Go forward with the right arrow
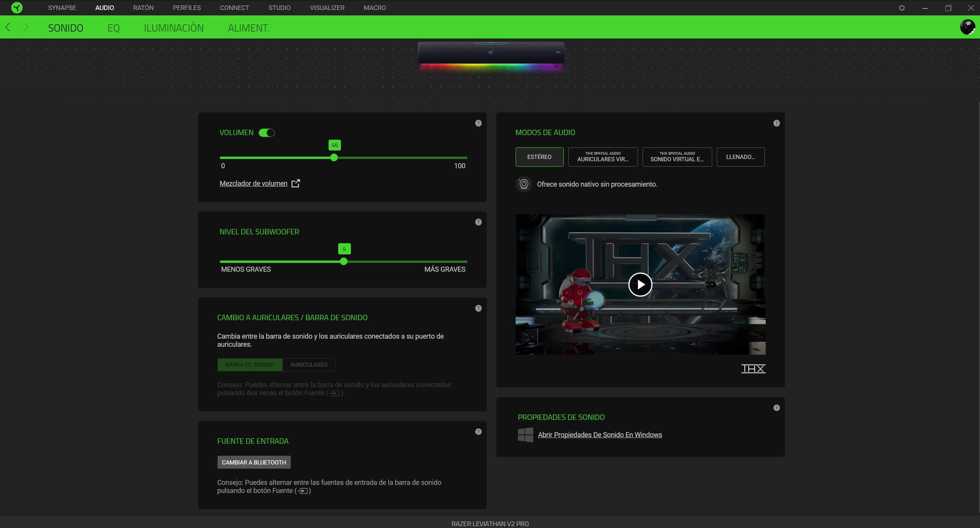 (26, 27)
